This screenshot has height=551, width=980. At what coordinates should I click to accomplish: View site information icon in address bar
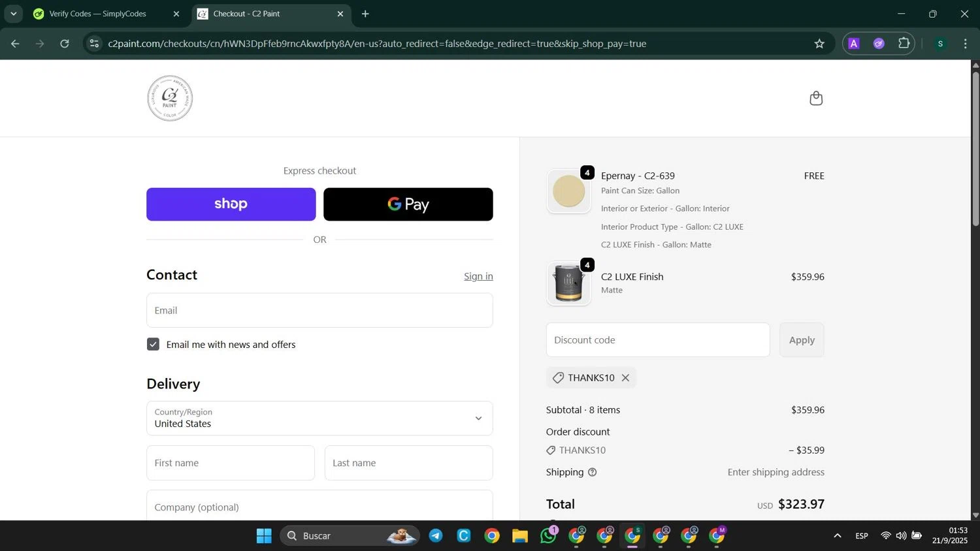[x=94, y=44]
